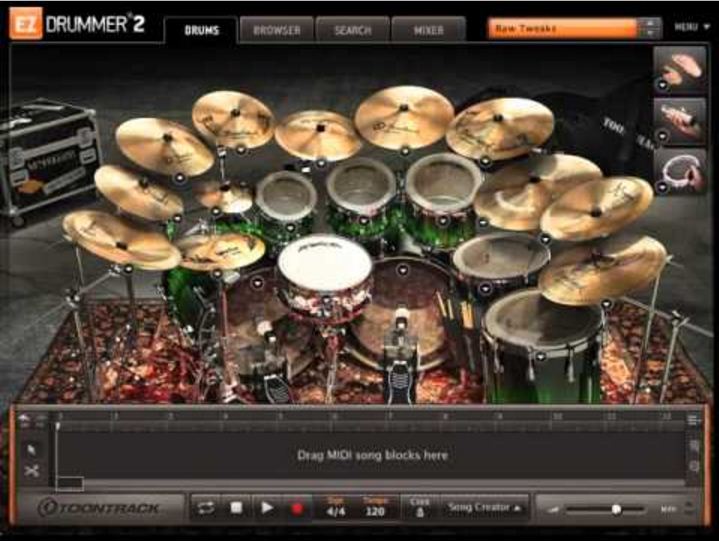This screenshot has height=542, width=719.
Task: Select the scissors cut tool
Action: pos(31,471)
